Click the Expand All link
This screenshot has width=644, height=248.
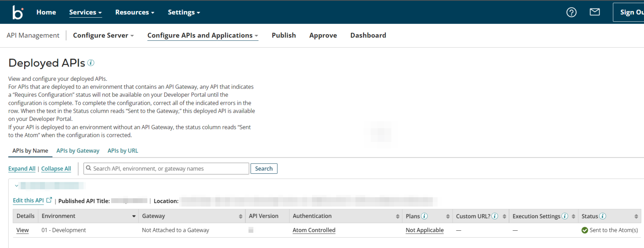coord(22,169)
